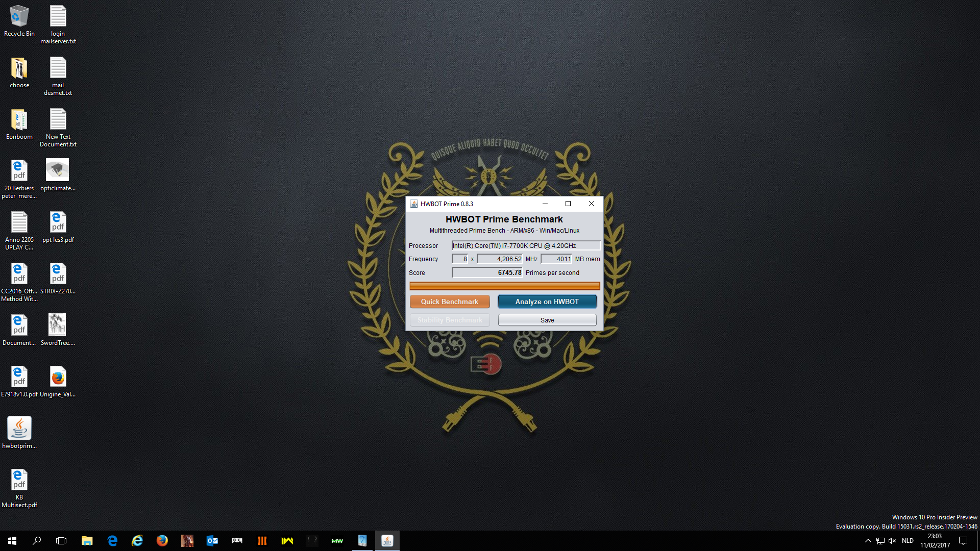Launch DOOM from the taskbar
Viewport: 980px width, 551px height.
[237, 541]
